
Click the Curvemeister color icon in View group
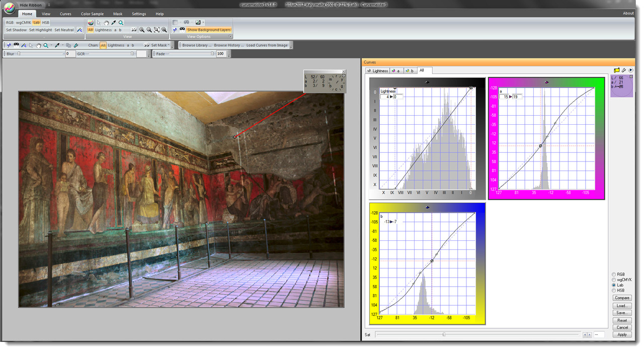pos(91,23)
